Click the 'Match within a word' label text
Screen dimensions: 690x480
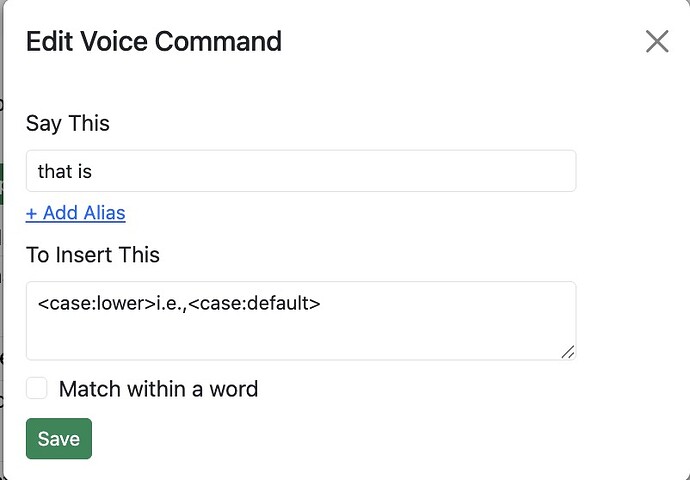158,389
